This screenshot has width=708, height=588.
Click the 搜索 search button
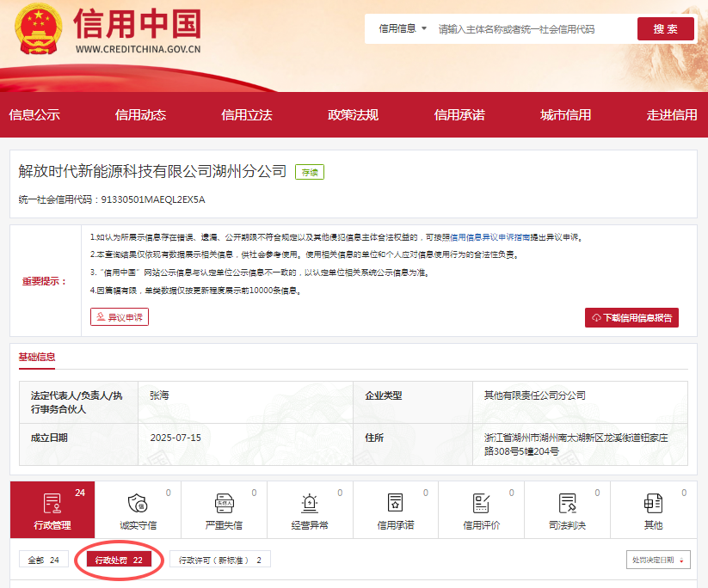(665, 28)
